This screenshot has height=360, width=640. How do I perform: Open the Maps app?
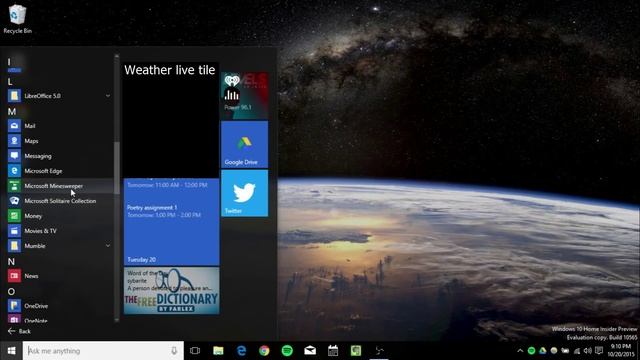[x=59, y=141]
